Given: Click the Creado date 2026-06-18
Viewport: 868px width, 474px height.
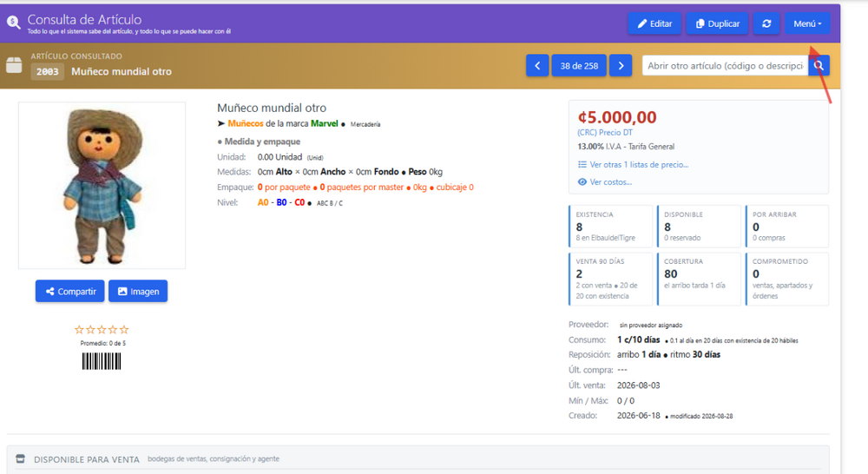Looking at the screenshot, I should 638,415.
